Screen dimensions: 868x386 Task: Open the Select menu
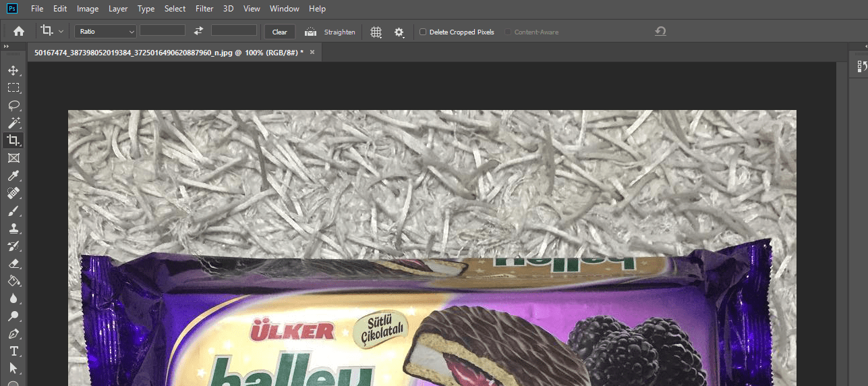(175, 9)
